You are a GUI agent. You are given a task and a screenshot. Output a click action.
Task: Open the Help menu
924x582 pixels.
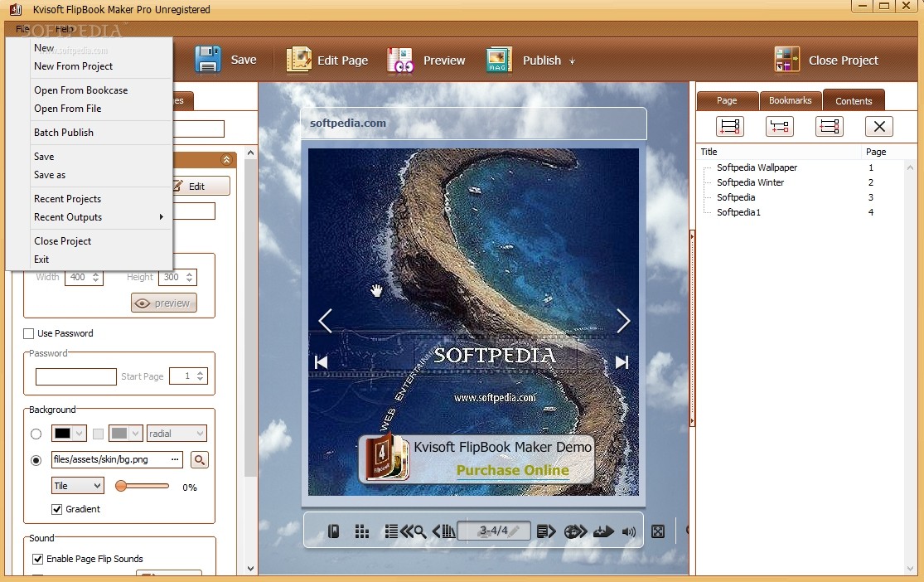(x=65, y=29)
